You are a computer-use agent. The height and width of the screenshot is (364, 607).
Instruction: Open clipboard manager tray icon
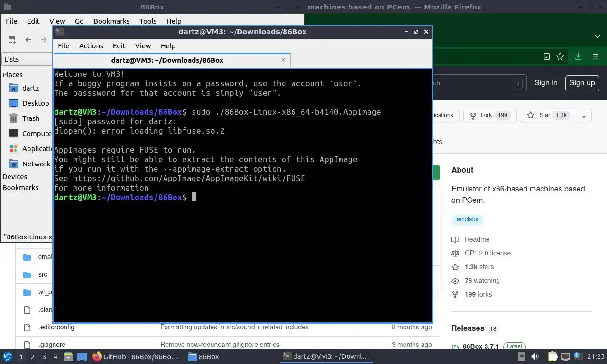click(x=553, y=356)
